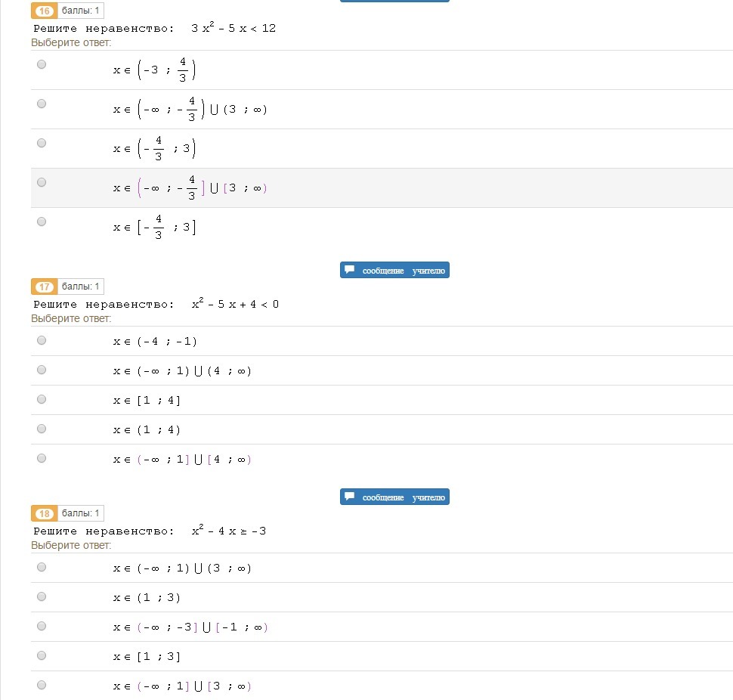The image size is (733, 700).
Task: Pick closed interval [-4/3 ; 3] in question 16
Action: point(42,221)
